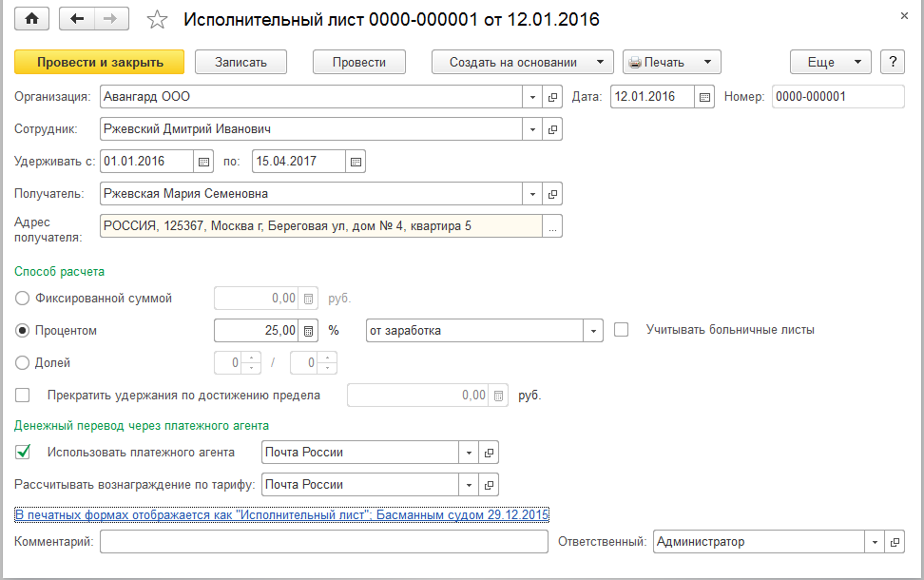Screen dimensions: 924x580
Task: Close the document form with X
Action: (x=904, y=16)
